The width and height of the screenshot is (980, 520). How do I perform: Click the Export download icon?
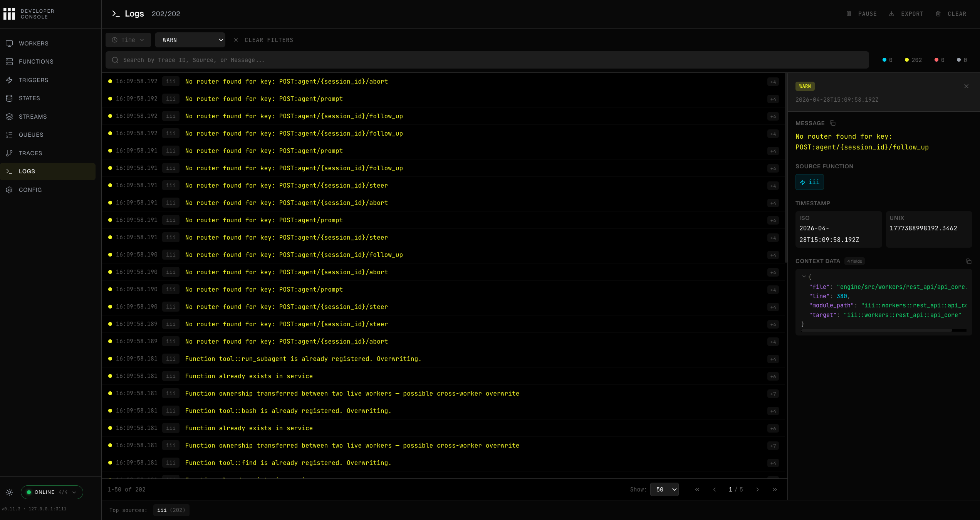point(891,14)
